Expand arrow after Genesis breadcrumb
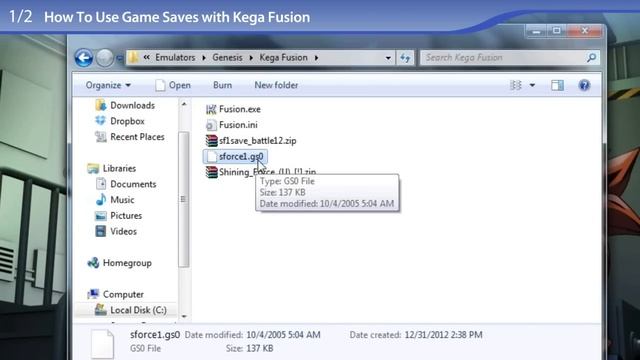The width and height of the screenshot is (640, 360). pyautogui.click(x=251, y=58)
